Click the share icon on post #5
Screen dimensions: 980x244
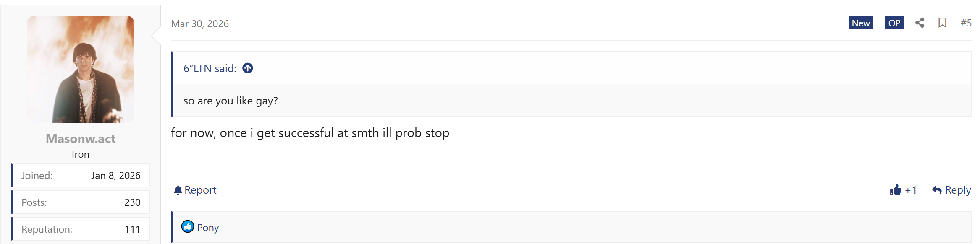point(920,23)
